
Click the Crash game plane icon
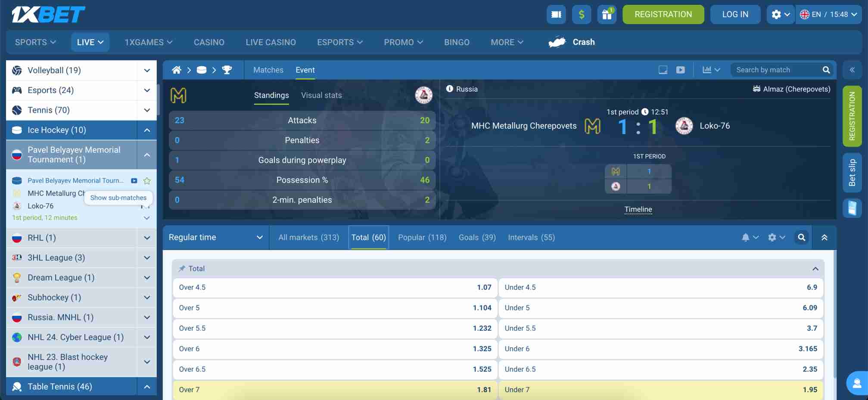click(x=557, y=42)
